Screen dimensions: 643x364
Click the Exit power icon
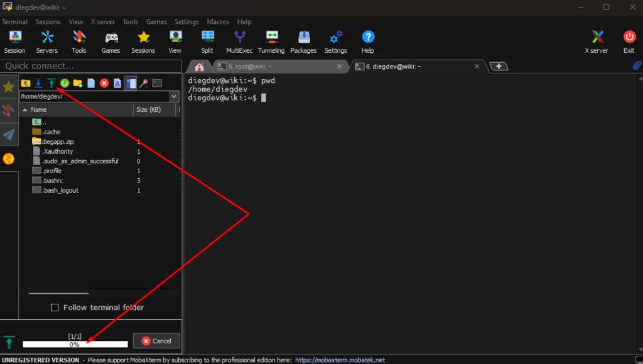629,42
